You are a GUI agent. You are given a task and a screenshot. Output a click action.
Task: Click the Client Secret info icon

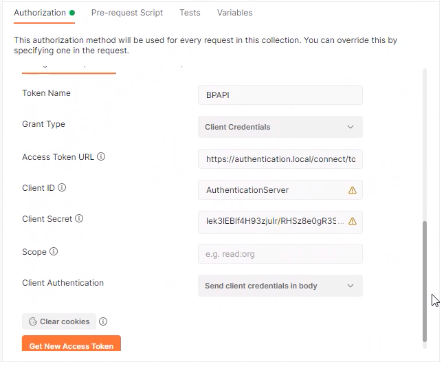79,218
